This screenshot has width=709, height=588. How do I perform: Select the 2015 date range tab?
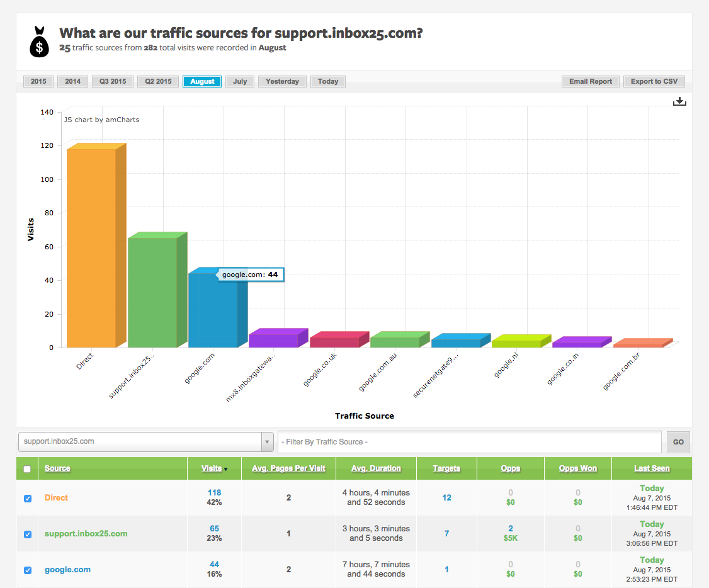(x=38, y=81)
